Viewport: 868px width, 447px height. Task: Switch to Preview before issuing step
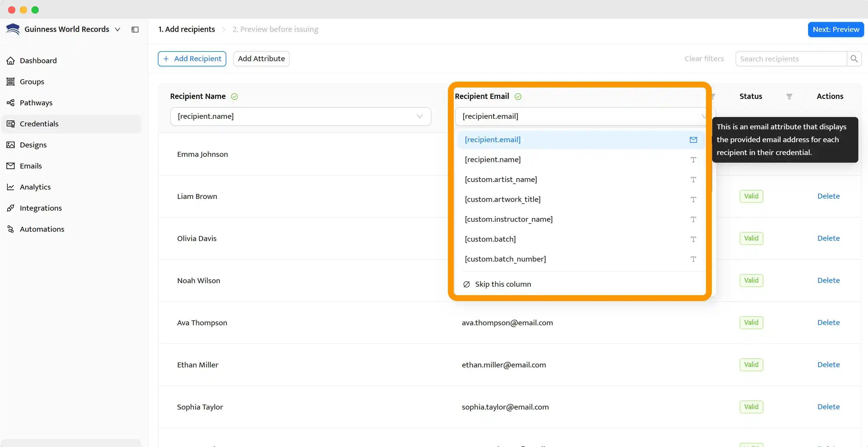point(275,29)
